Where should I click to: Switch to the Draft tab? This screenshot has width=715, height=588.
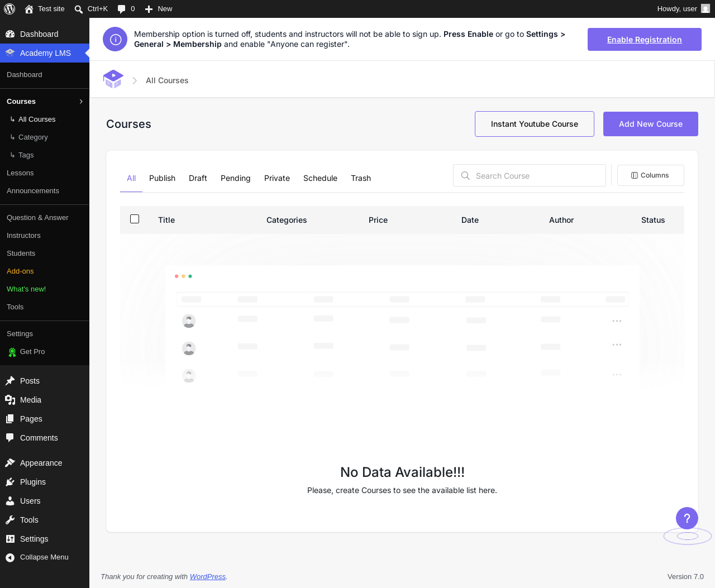click(198, 178)
